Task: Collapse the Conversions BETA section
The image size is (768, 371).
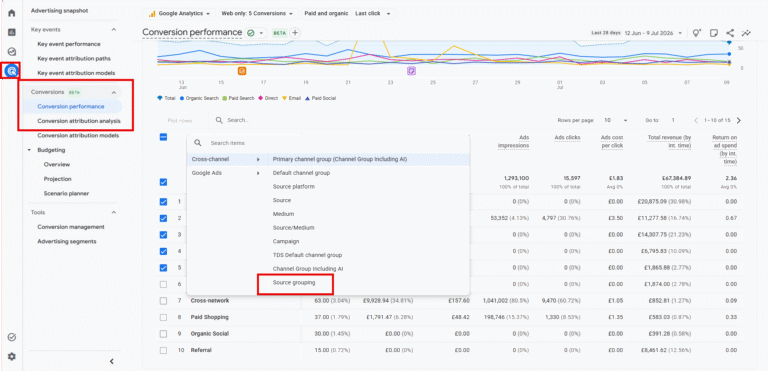Action: tap(114, 92)
